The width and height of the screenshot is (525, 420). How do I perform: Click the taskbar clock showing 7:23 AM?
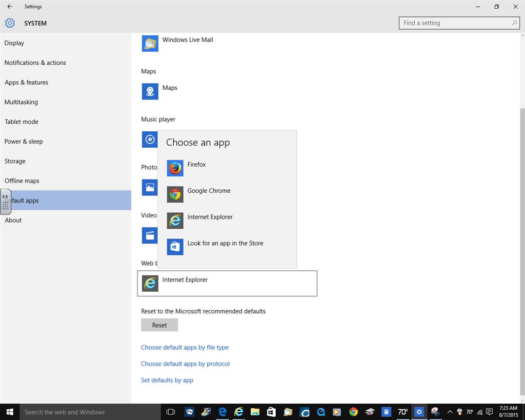[x=508, y=412]
